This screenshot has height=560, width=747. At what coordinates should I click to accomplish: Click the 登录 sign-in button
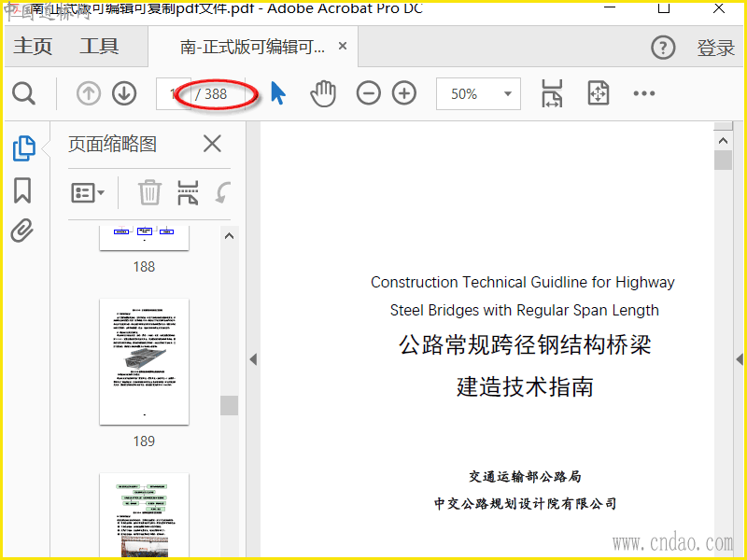[715, 48]
